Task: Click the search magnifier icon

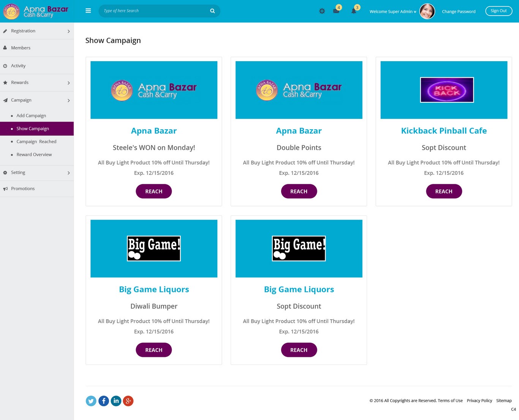Action: [x=212, y=11]
